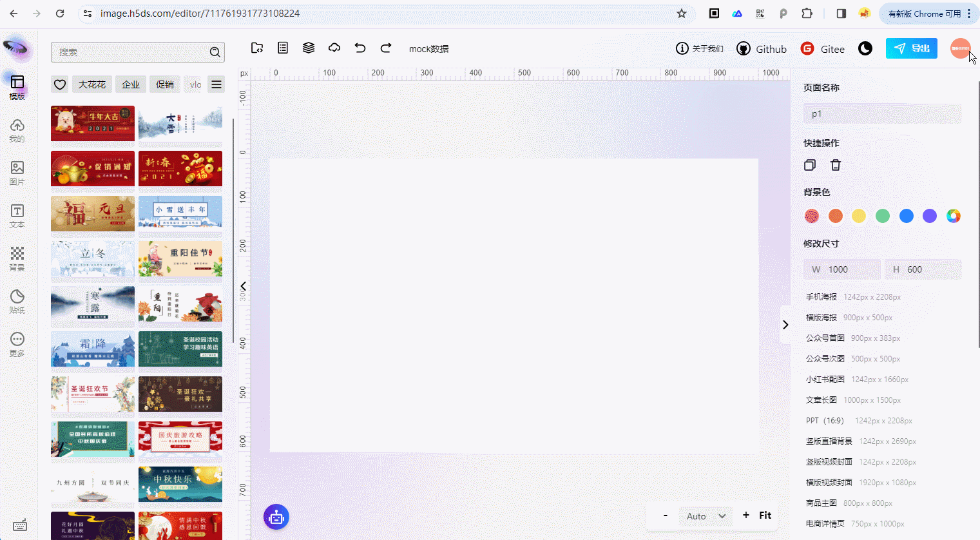Click the heart favorites filter
980x540 pixels.
[x=60, y=84]
